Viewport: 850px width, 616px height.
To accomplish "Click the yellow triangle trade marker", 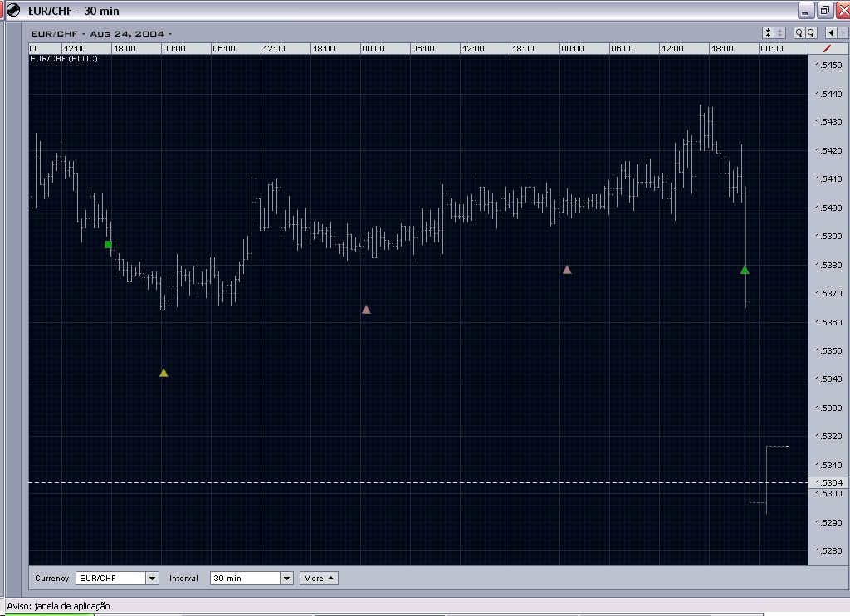I will tap(163, 372).
